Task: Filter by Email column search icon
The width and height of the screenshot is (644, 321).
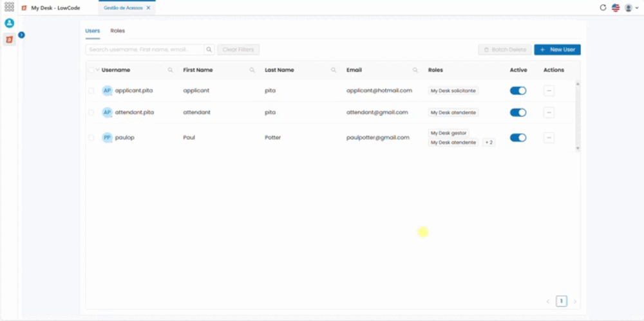Action: (x=415, y=70)
